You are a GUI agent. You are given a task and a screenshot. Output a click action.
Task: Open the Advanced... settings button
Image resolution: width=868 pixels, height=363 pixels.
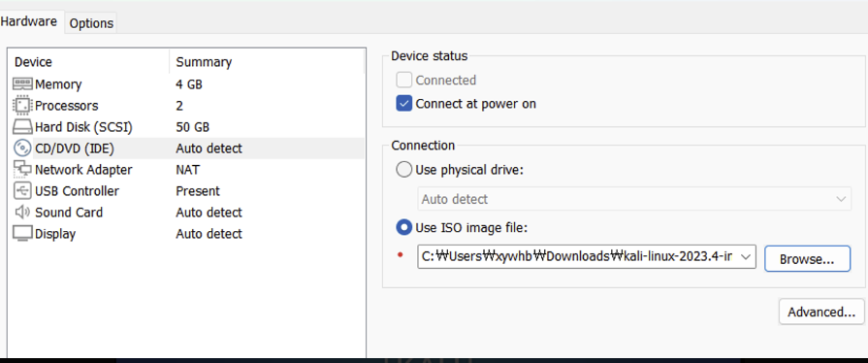coord(821,312)
